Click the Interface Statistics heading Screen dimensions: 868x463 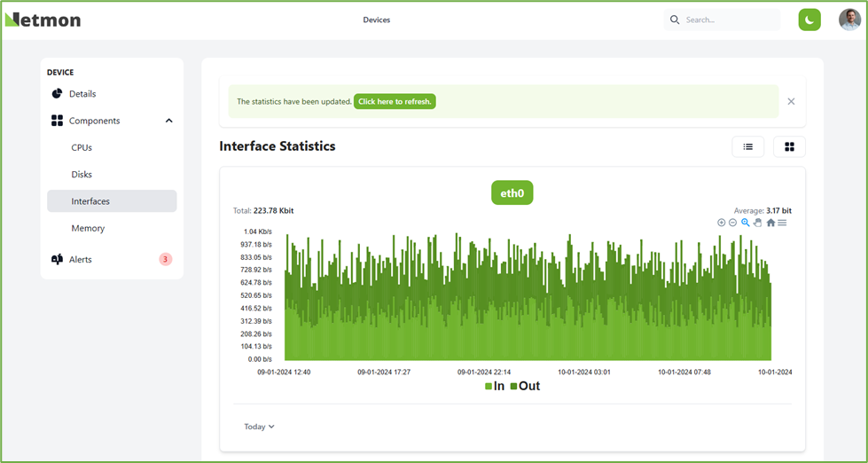278,146
